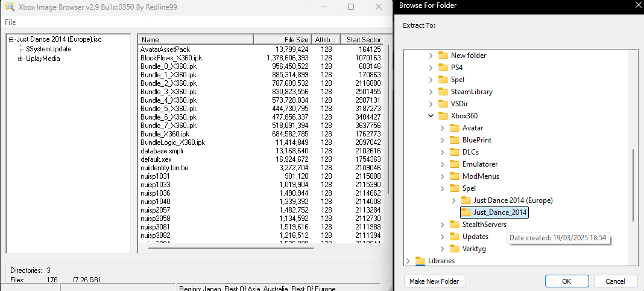This screenshot has height=291, width=644.
Task: Expand the StealthServers folder chevron
Action: point(443,225)
